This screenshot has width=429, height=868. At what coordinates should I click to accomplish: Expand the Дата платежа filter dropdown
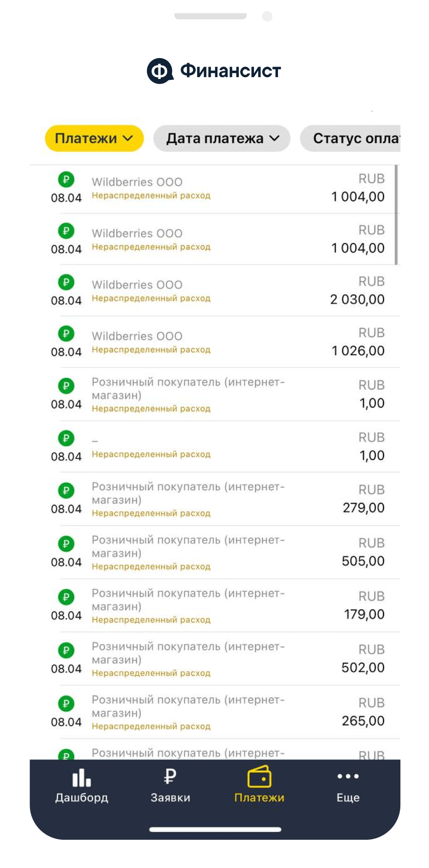[x=222, y=139]
